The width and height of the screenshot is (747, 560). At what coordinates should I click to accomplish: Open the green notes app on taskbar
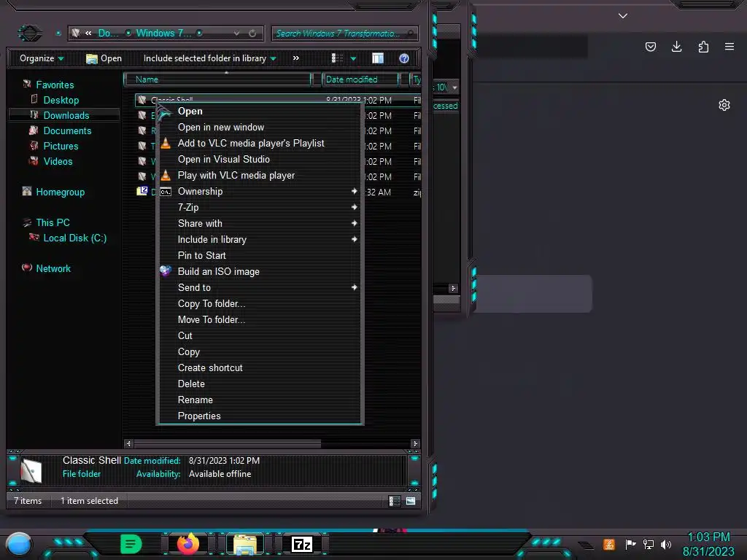(x=131, y=544)
